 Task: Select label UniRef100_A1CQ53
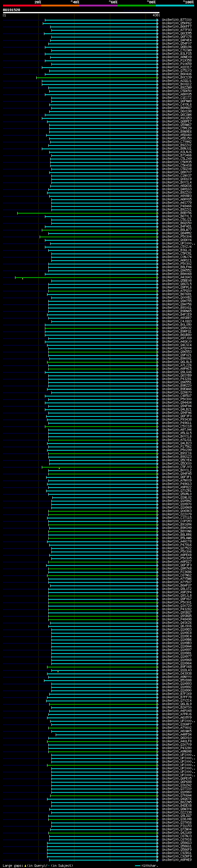(177, 118)
